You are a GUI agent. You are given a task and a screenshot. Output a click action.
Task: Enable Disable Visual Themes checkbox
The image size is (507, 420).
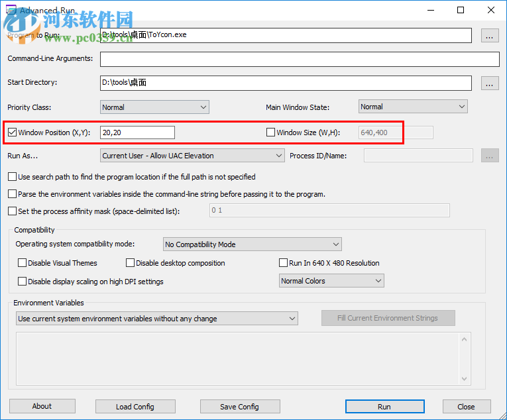(23, 262)
